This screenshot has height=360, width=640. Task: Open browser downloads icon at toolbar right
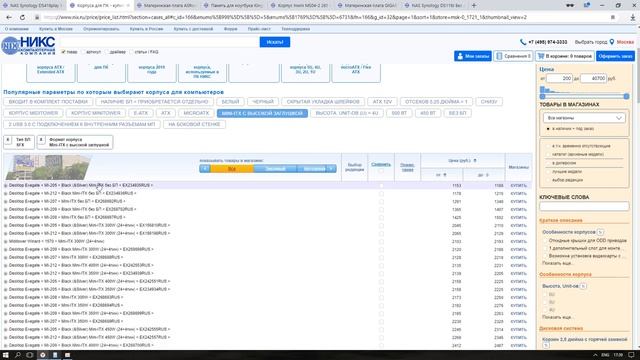tap(633, 18)
